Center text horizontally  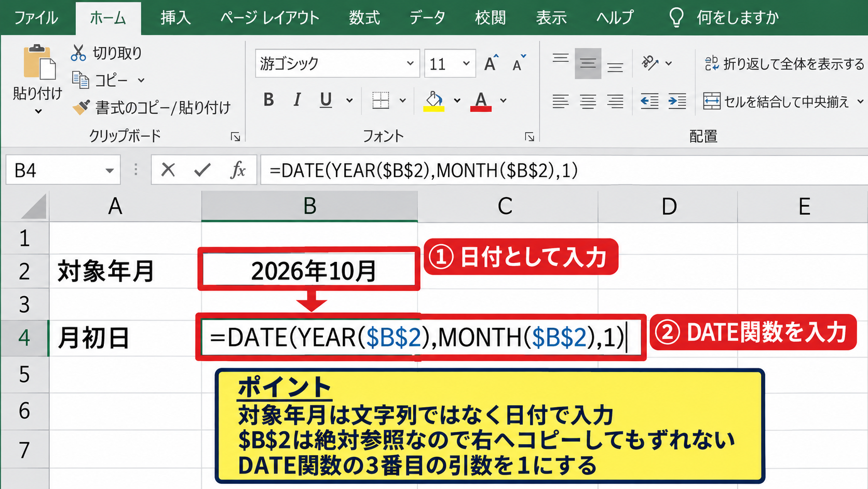(x=588, y=101)
